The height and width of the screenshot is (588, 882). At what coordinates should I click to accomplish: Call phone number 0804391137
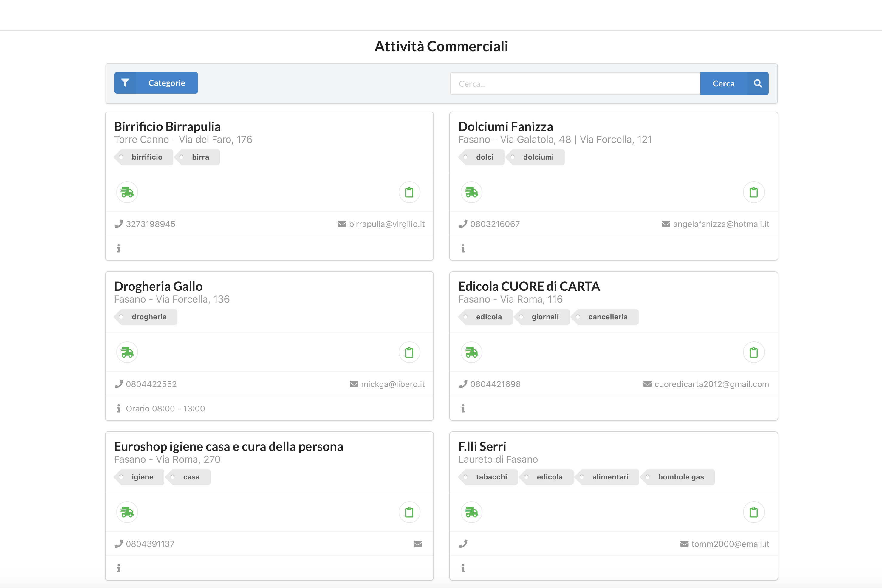click(150, 544)
